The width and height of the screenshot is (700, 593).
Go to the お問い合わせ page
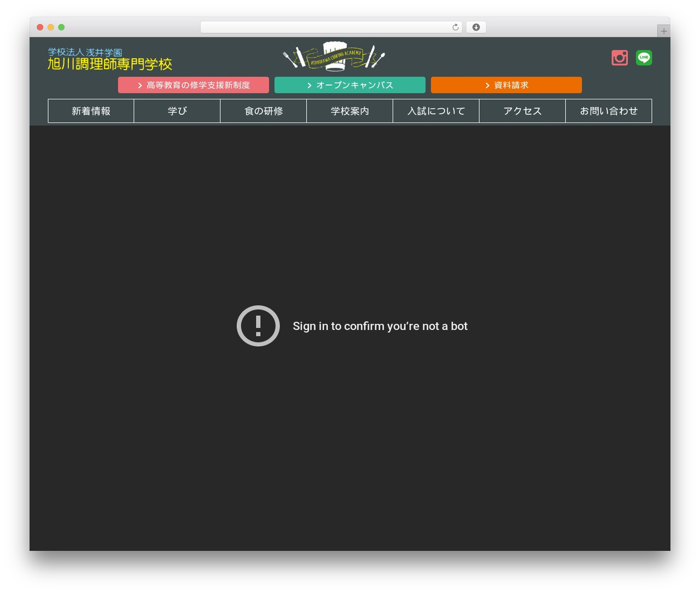pyautogui.click(x=609, y=111)
